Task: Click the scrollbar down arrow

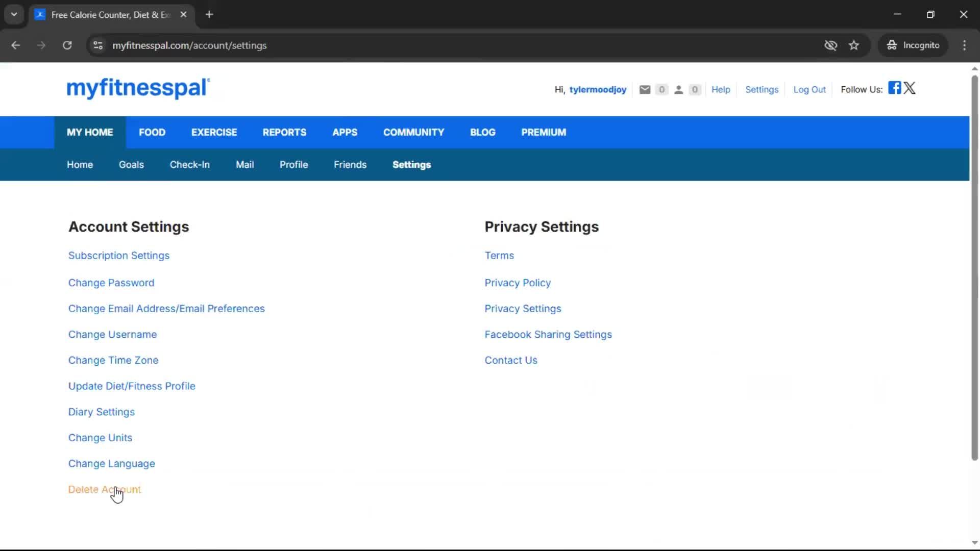Action: [x=974, y=543]
